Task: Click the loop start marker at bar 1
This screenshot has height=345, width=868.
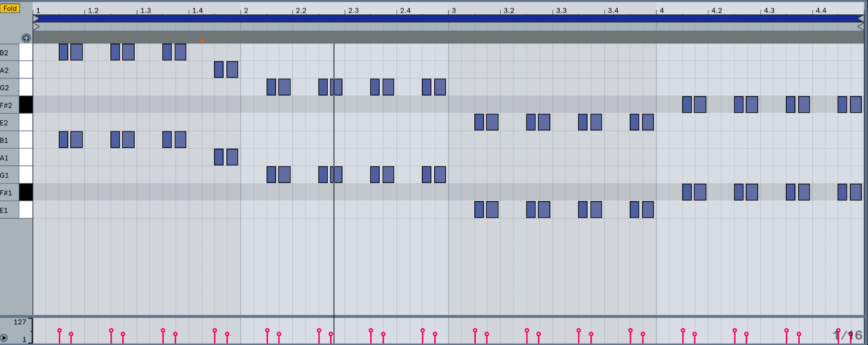Action: pos(36,18)
